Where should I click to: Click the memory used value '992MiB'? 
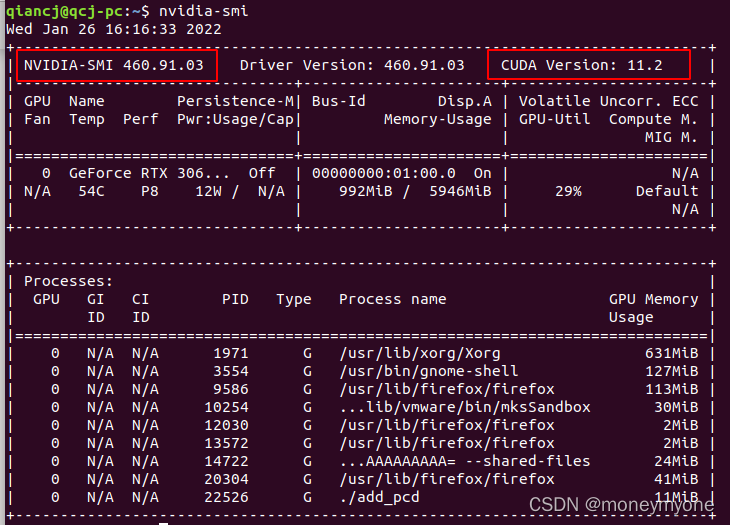[x=365, y=191]
